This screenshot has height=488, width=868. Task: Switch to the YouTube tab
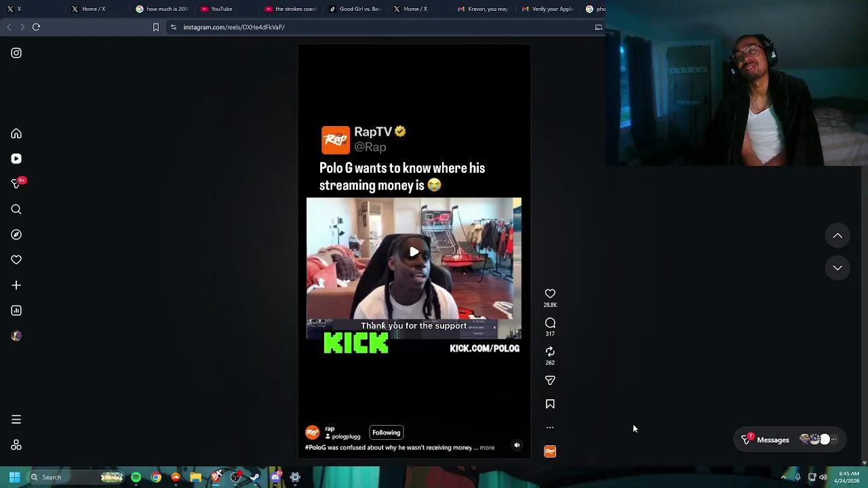click(227, 9)
